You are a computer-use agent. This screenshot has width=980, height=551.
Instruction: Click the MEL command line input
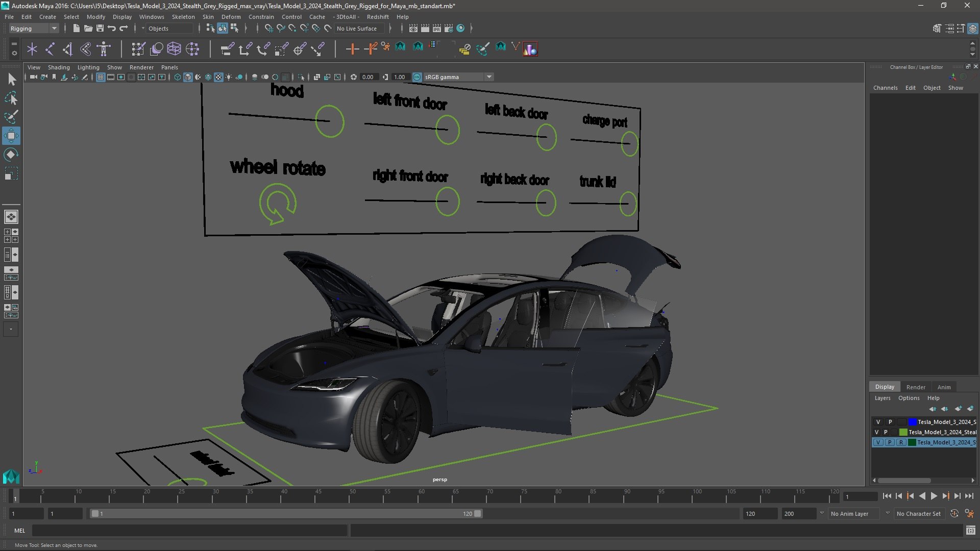tap(189, 531)
